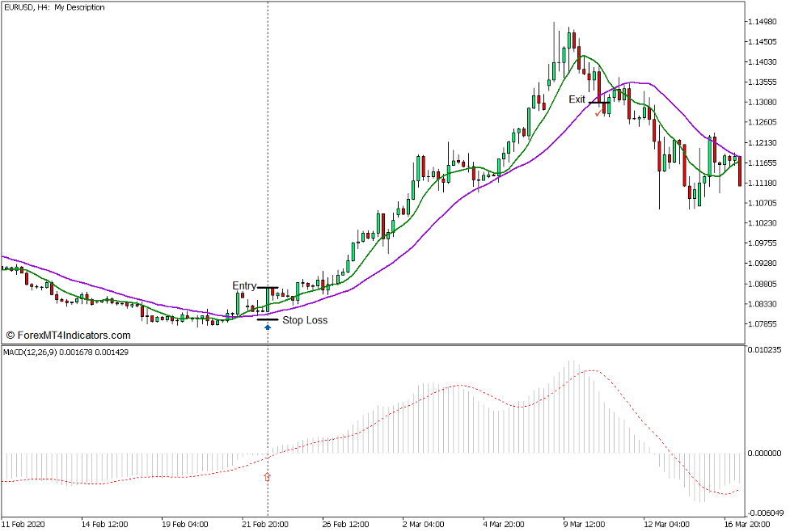790x532 pixels.
Task: Open the ForexMT4Indicators.com watermark link
Action: tap(68, 336)
